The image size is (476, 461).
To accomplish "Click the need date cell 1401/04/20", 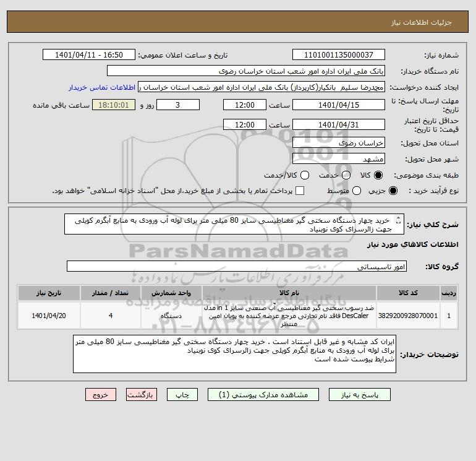I will [x=49, y=316].
